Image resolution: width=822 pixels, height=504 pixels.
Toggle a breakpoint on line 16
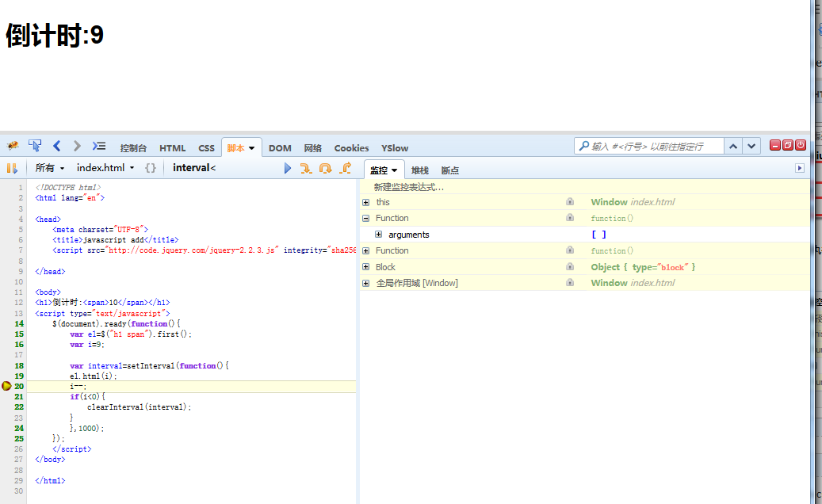19,345
